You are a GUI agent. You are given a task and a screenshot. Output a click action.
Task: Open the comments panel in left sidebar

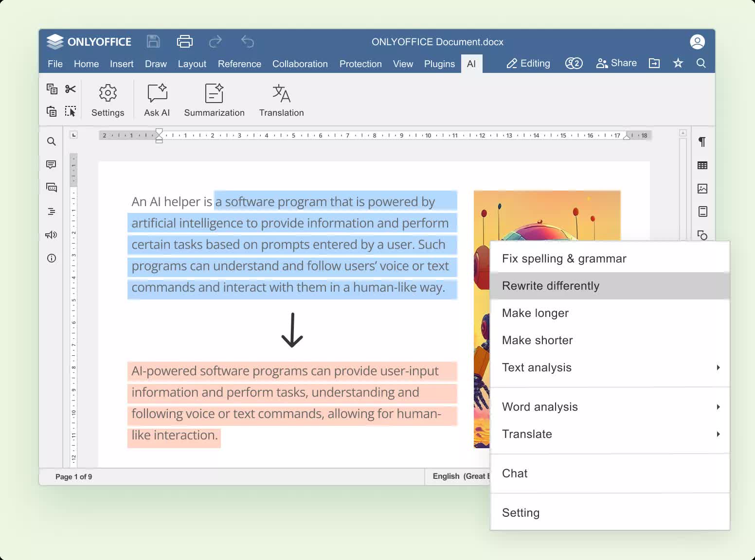tap(51, 165)
